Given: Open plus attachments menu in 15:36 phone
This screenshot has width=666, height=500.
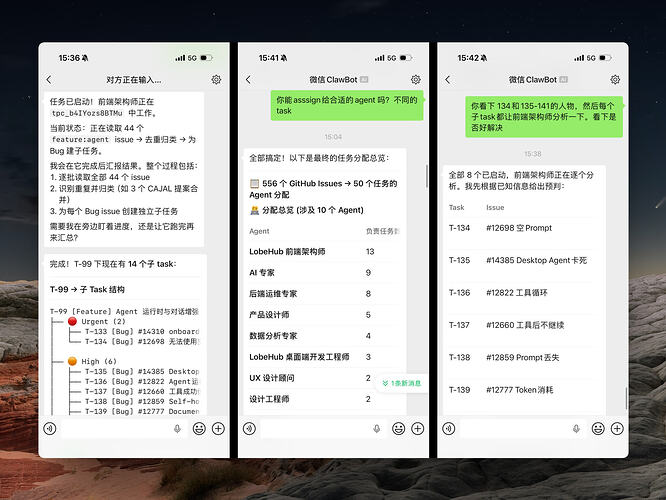Looking at the screenshot, I should (218, 429).
